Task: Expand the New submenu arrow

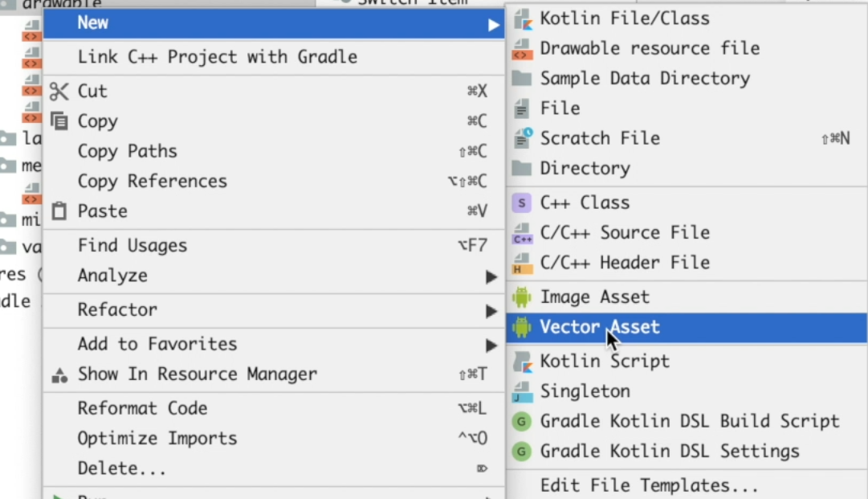Action: pyautogui.click(x=492, y=25)
